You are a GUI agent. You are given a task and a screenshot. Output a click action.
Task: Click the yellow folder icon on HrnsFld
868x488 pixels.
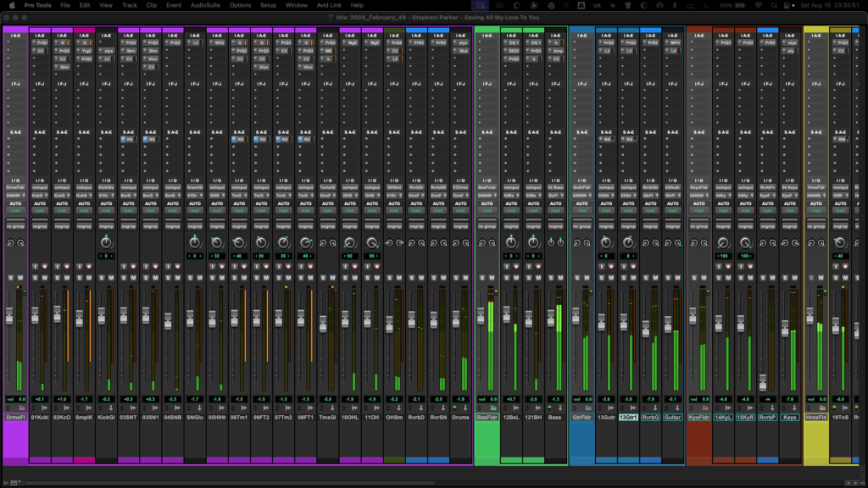[x=822, y=408]
